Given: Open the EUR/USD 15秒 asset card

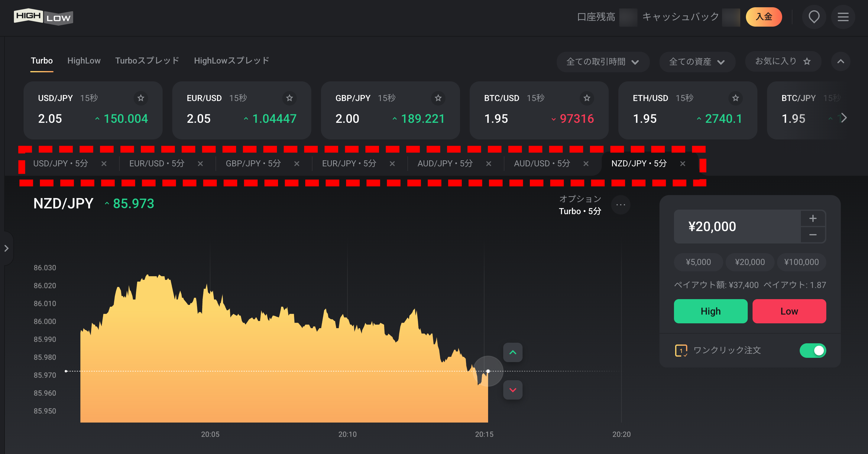Looking at the screenshot, I should (241, 110).
